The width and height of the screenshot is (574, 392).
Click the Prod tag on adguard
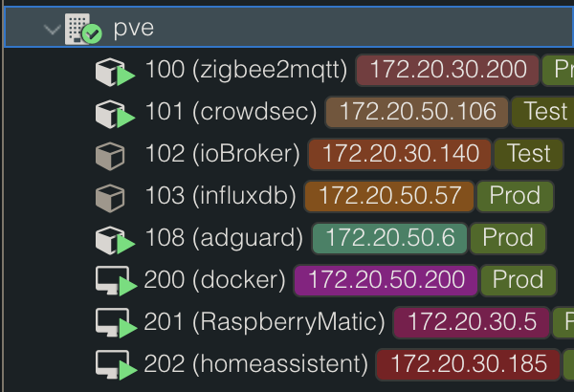pyautogui.click(x=508, y=238)
